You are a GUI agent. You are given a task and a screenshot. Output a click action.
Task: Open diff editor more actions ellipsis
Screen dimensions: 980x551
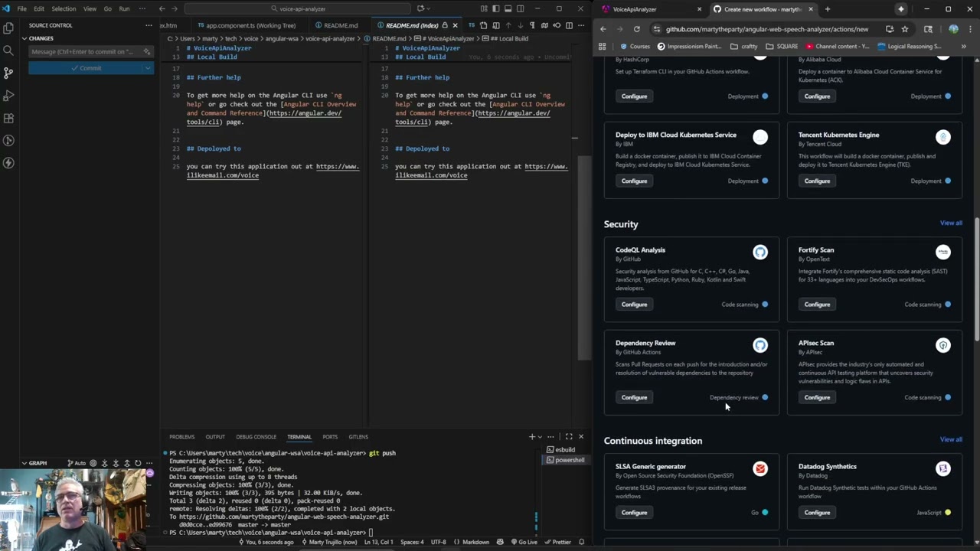click(581, 25)
